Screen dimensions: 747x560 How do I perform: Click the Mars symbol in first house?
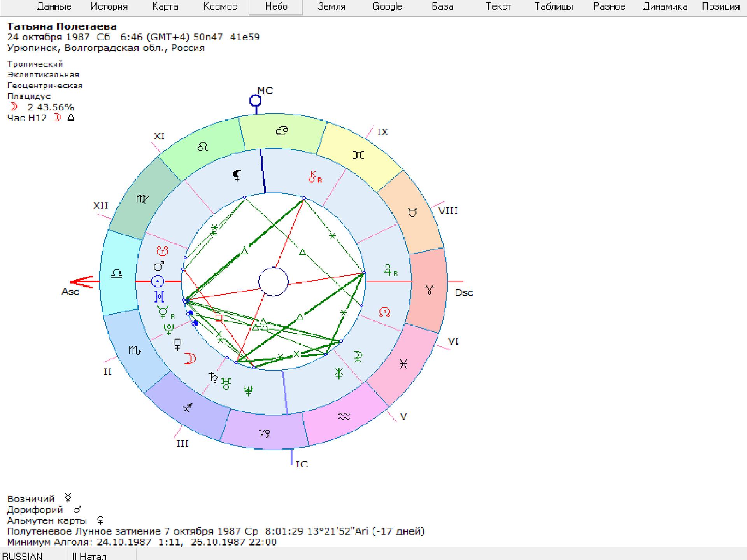pos(159,266)
